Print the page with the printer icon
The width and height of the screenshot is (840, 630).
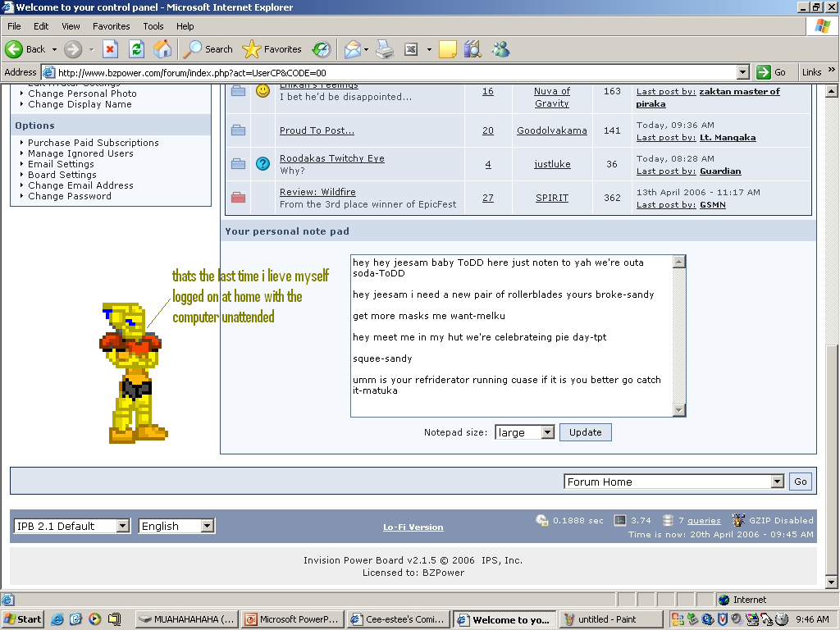click(x=385, y=49)
